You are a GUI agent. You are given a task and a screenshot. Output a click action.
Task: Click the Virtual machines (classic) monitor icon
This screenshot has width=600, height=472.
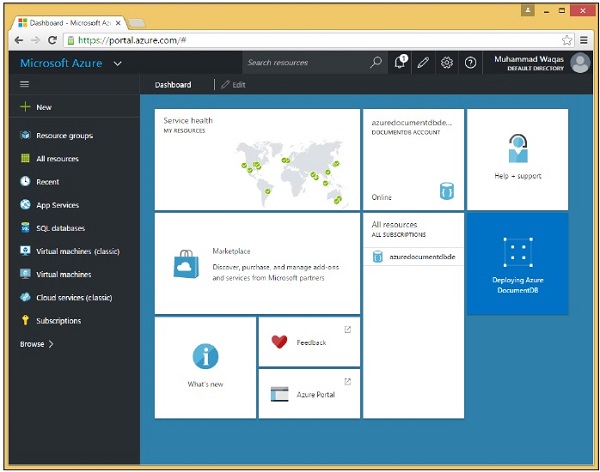point(25,251)
